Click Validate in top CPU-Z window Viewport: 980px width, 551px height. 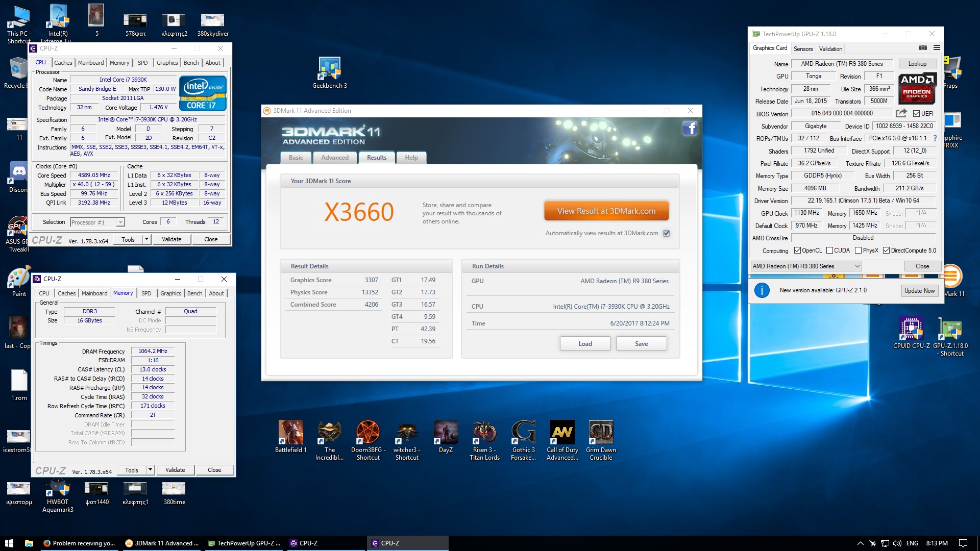pyautogui.click(x=171, y=239)
